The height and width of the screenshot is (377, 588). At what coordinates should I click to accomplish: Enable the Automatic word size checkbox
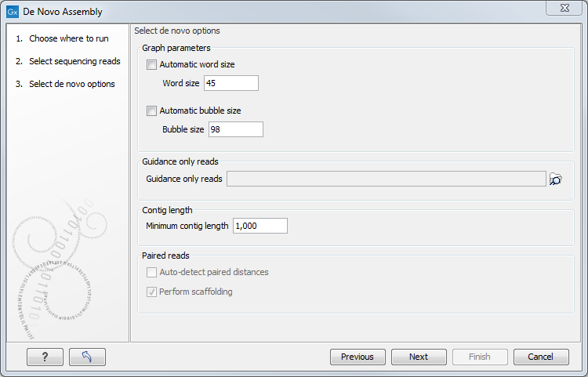point(152,65)
